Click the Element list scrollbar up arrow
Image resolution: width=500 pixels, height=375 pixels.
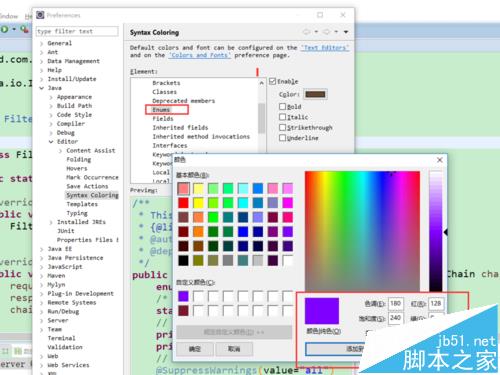point(262,83)
